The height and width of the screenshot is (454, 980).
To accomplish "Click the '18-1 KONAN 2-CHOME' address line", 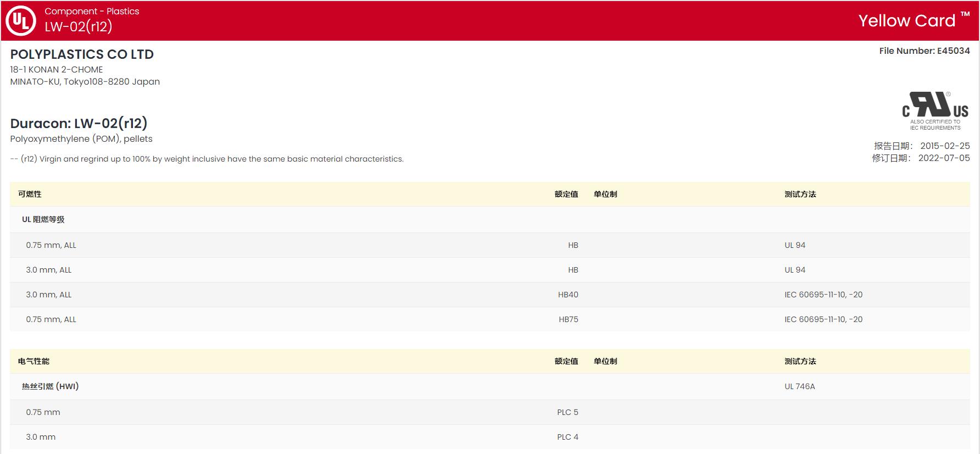I will pyautogui.click(x=57, y=69).
